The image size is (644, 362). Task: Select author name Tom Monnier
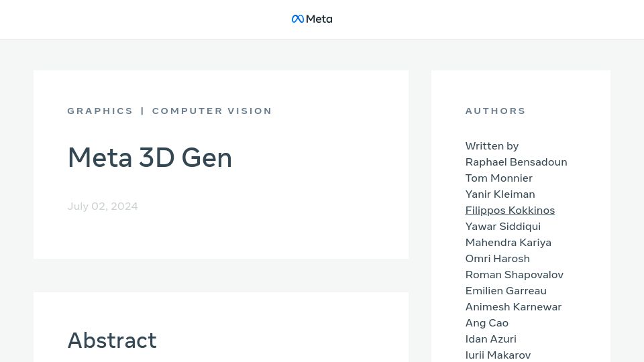click(498, 178)
